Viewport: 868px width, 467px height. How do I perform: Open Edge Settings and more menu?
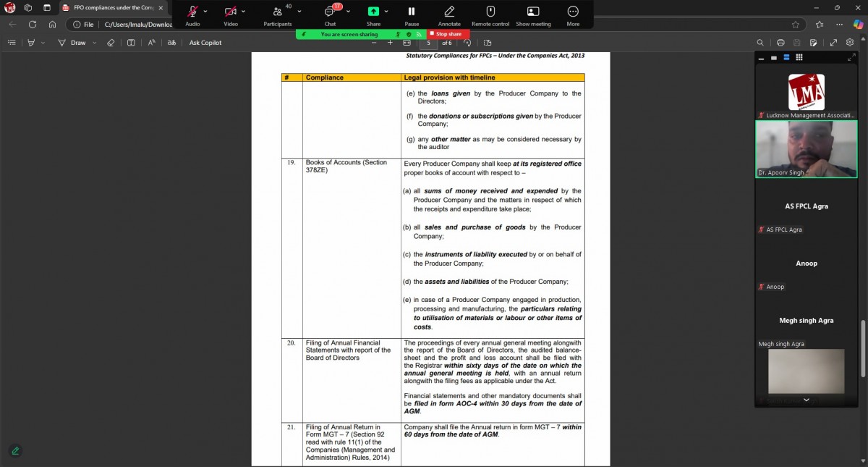(x=838, y=24)
